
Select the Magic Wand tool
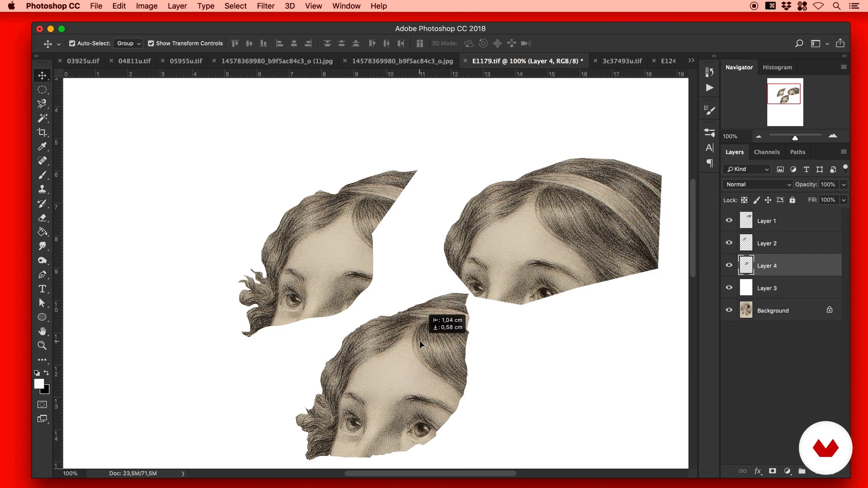point(42,118)
